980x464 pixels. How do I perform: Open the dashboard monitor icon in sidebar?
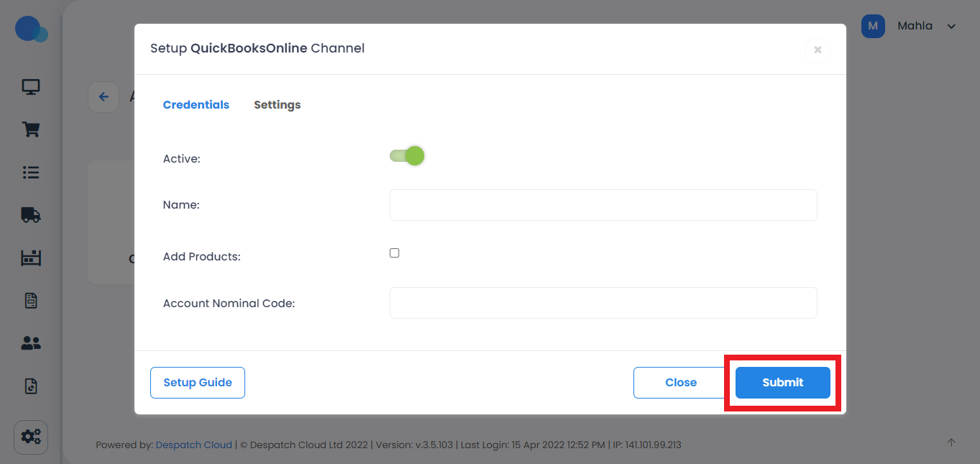click(31, 87)
